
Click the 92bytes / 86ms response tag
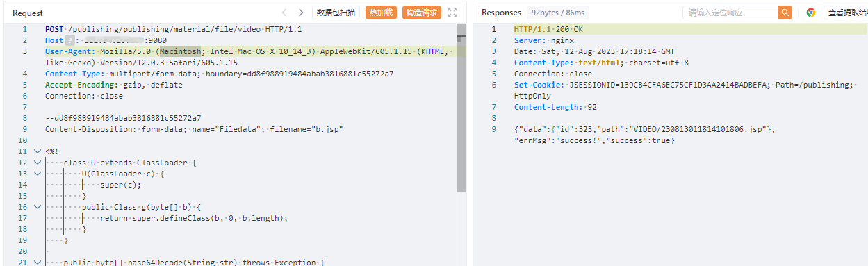pyautogui.click(x=558, y=13)
